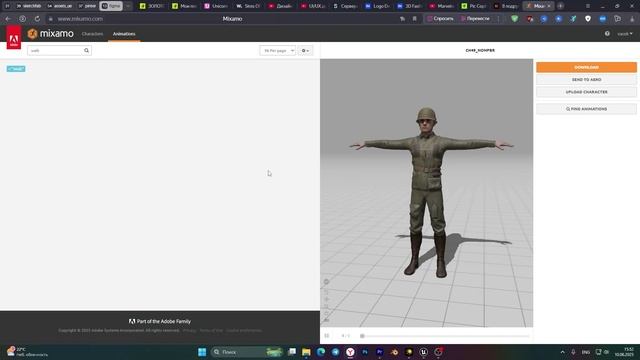640x360 pixels.
Task: Show hidden system tray icons
Action: pos(562,352)
